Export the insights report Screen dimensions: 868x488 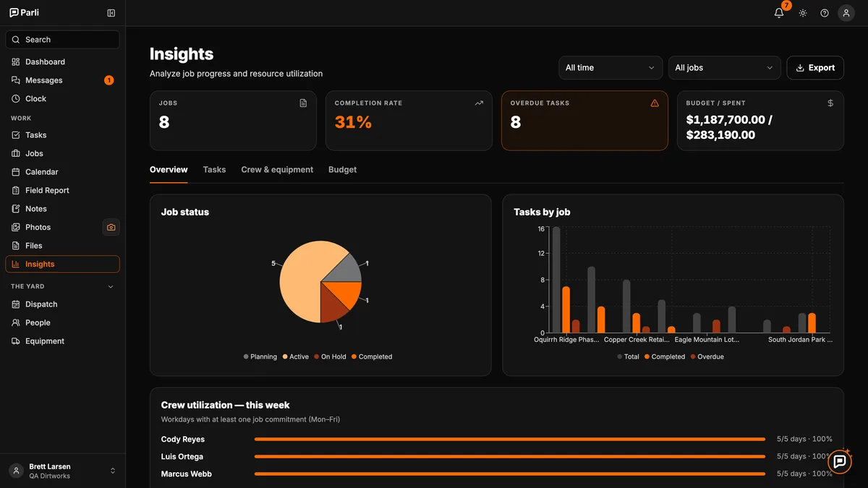point(815,68)
